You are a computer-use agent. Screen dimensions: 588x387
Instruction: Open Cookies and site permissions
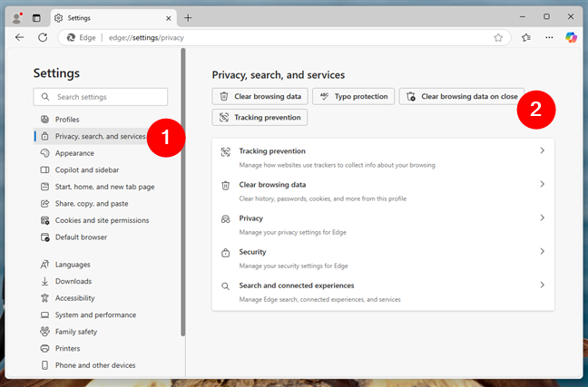102,220
